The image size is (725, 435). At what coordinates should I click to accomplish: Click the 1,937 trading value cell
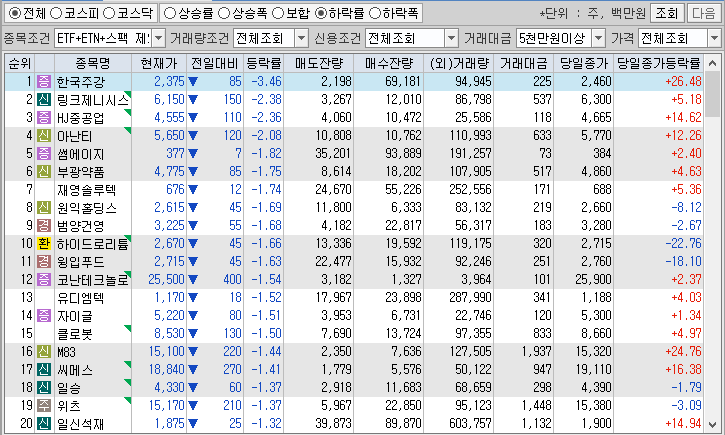pyautogui.click(x=536, y=352)
